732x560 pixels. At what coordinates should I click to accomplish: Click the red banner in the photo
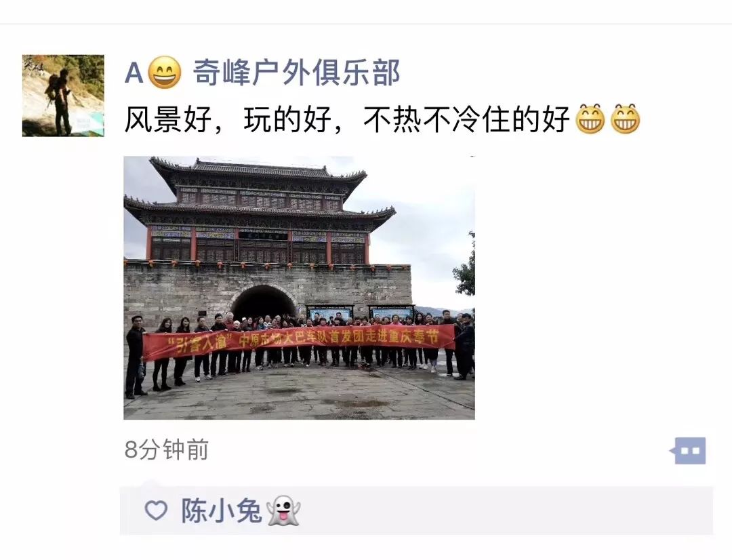pyautogui.click(x=299, y=343)
